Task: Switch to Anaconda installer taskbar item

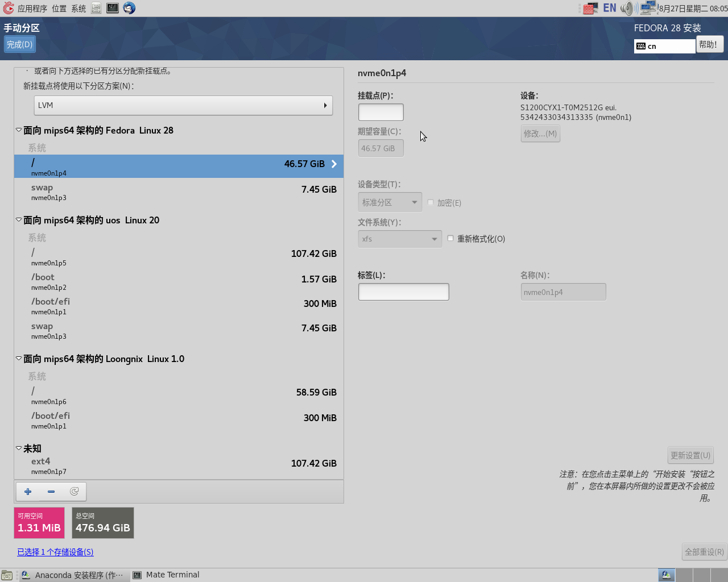Action: click(x=74, y=575)
